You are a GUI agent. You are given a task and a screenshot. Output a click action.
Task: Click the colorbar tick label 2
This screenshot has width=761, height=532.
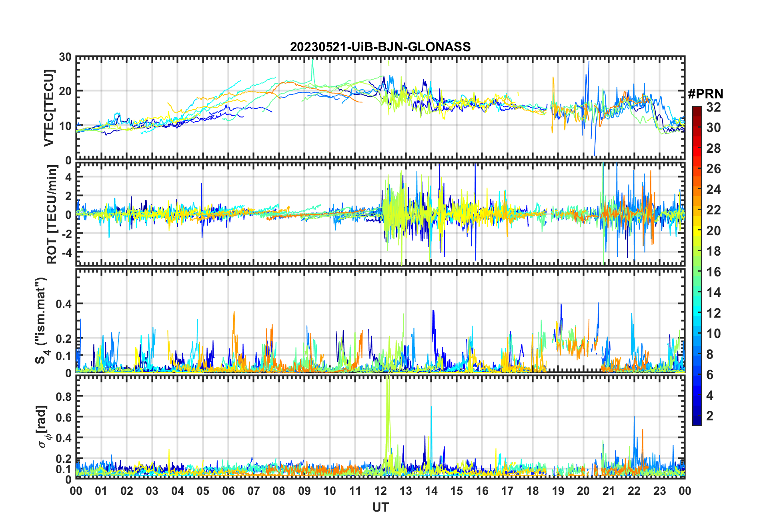(710, 416)
